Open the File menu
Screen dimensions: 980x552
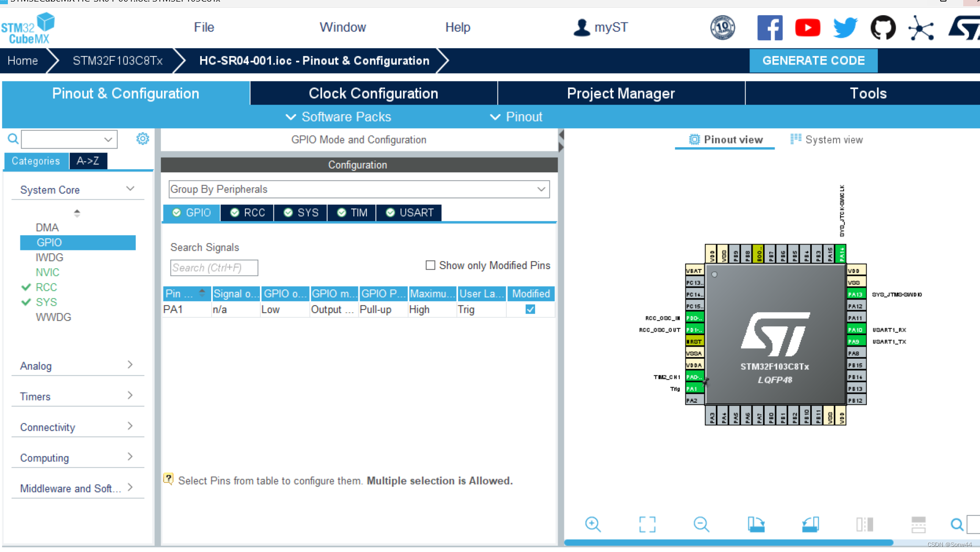pyautogui.click(x=204, y=27)
